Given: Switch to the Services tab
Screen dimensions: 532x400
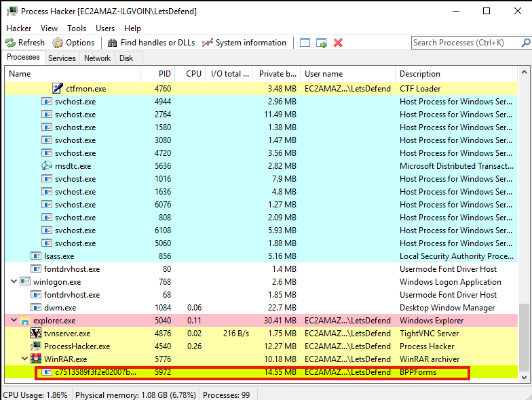Looking at the screenshot, I should pyautogui.click(x=62, y=58).
